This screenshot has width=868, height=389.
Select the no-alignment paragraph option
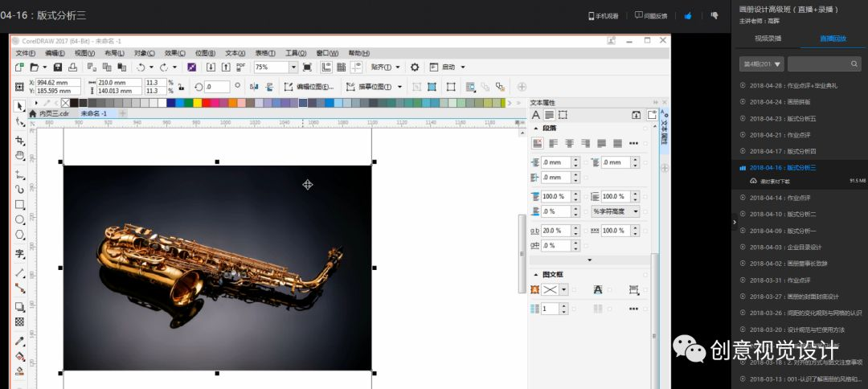tap(537, 143)
